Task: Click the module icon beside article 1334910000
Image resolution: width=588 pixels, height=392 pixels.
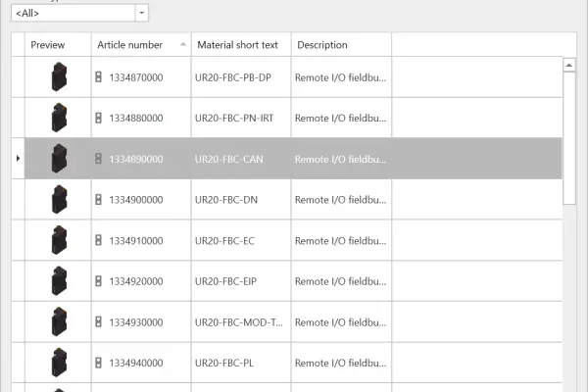Action: 98,241
